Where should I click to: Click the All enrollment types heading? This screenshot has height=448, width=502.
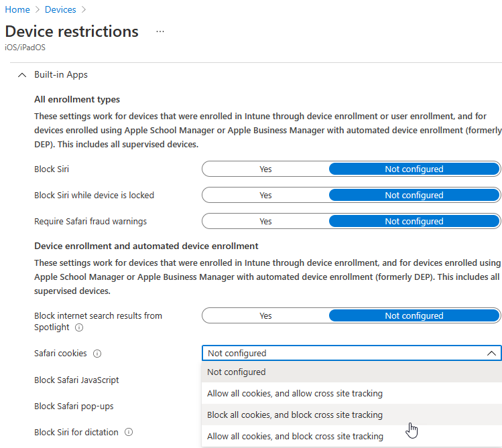[77, 100]
